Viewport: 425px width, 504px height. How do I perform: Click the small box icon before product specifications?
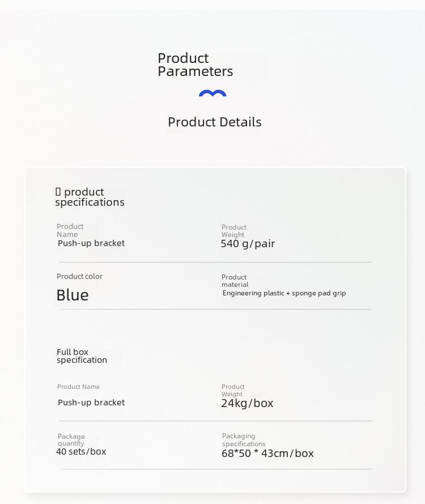[x=58, y=192]
